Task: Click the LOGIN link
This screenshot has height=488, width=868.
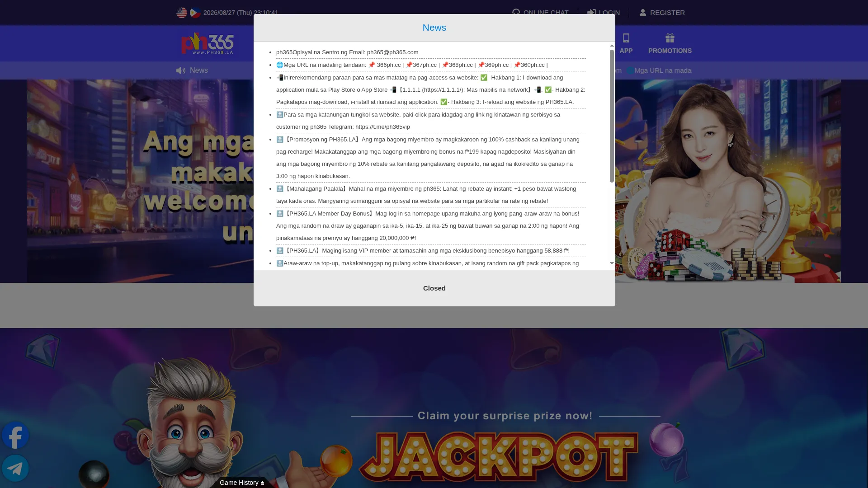Action: click(x=604, y=13)
